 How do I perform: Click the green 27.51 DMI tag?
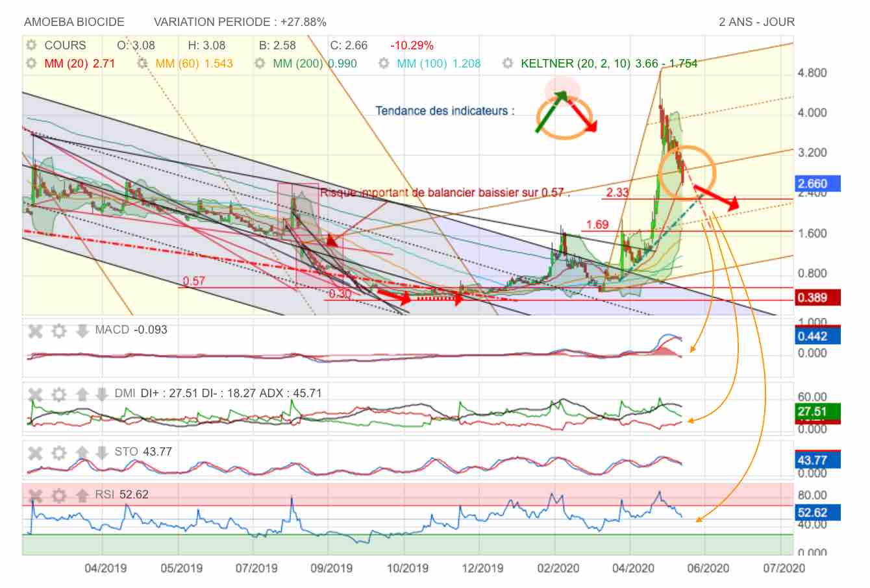tap(817, 411)
